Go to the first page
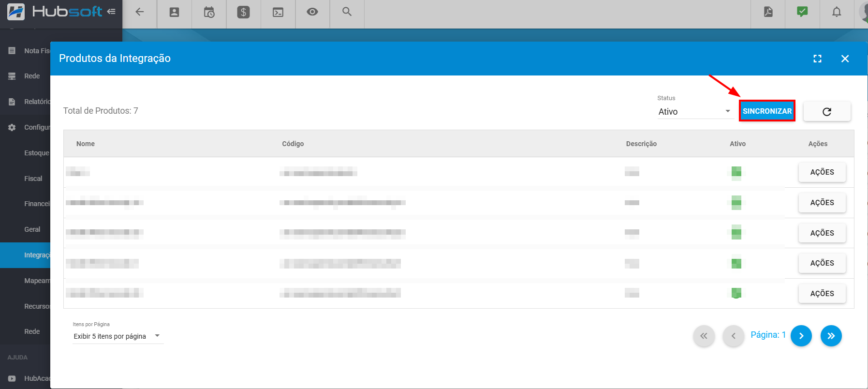The height and width of the screenshot is (389, 868). (704, 336)
